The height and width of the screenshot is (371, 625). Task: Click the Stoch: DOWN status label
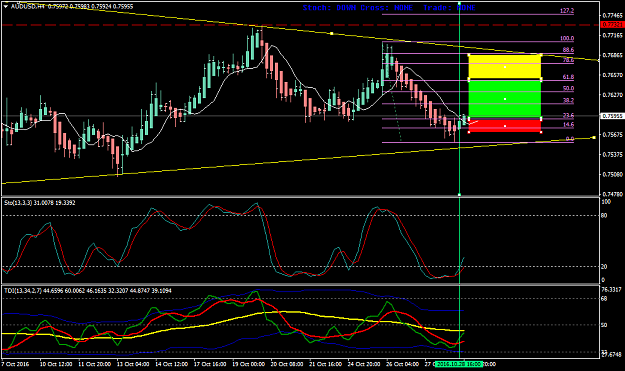coord(329,8)
